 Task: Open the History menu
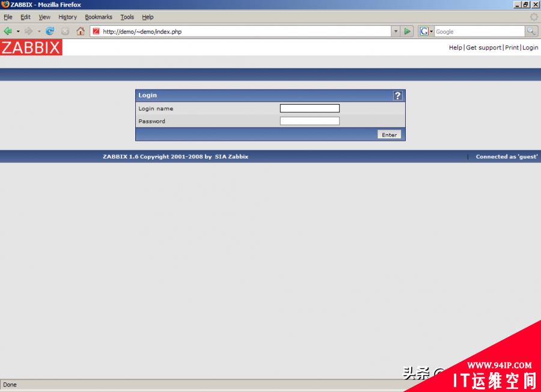pos(67,17)
